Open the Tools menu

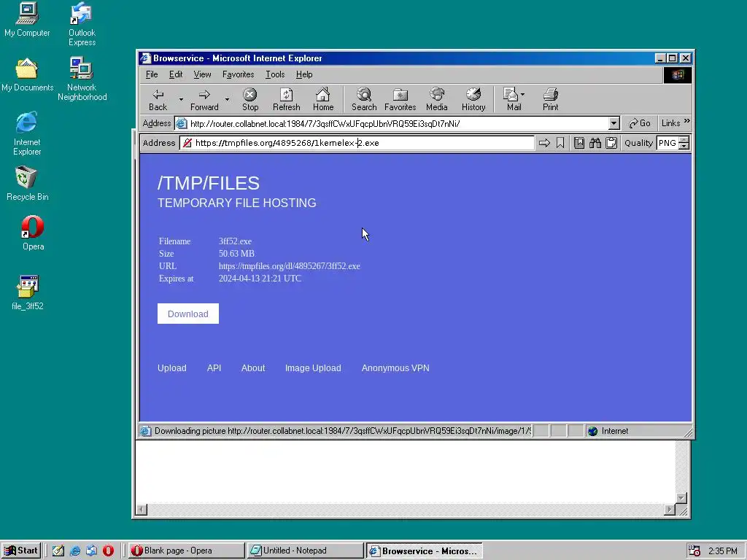(275, 74)
